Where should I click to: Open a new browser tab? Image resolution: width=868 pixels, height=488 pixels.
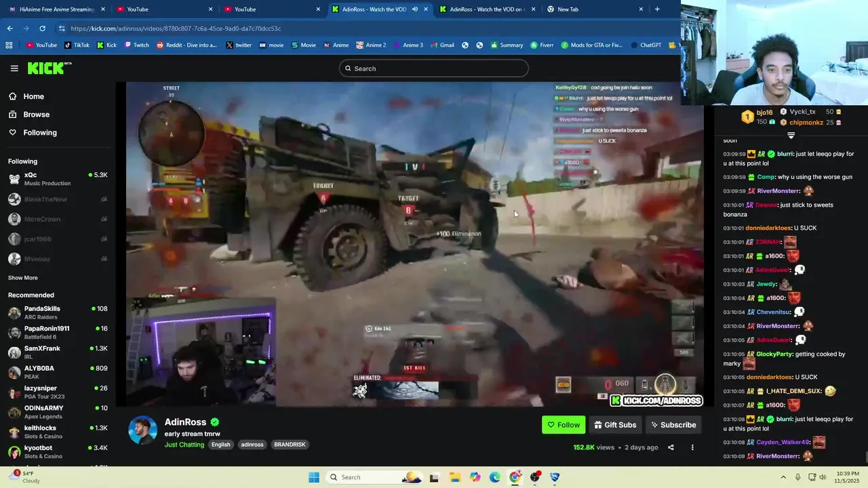pyautogui.click(x=656, y=9)
